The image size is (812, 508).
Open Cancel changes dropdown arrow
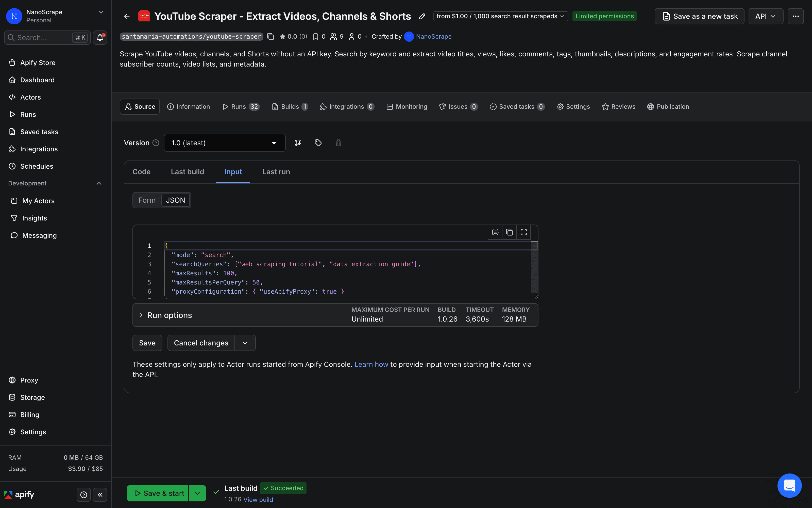(245, 343)
